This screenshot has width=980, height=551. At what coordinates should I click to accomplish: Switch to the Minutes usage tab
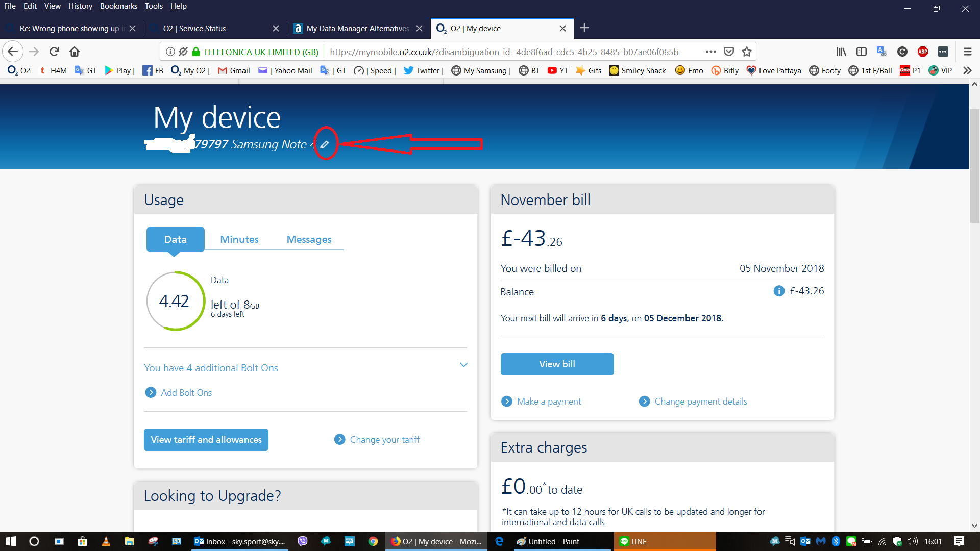pyautogui.click(x=239, y=239)
